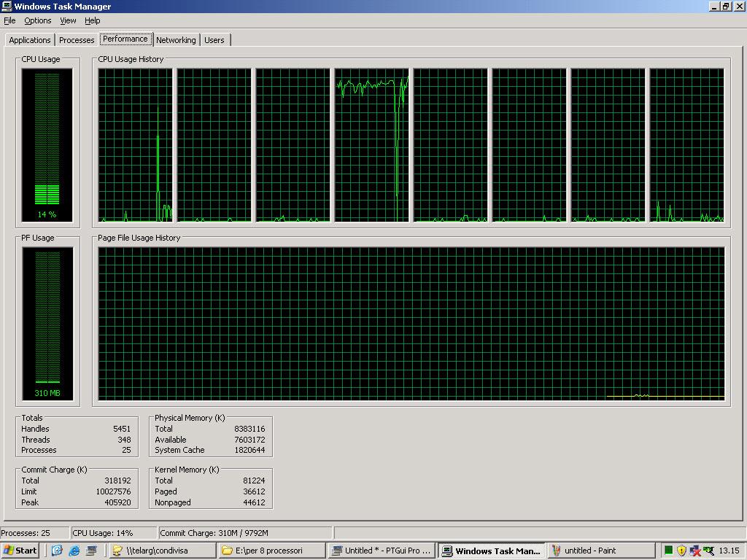Image resolution: width=747 pixels, height=560 pixels.
Task: Click the Processes total value 25
Action: click(x=126, y=450)
